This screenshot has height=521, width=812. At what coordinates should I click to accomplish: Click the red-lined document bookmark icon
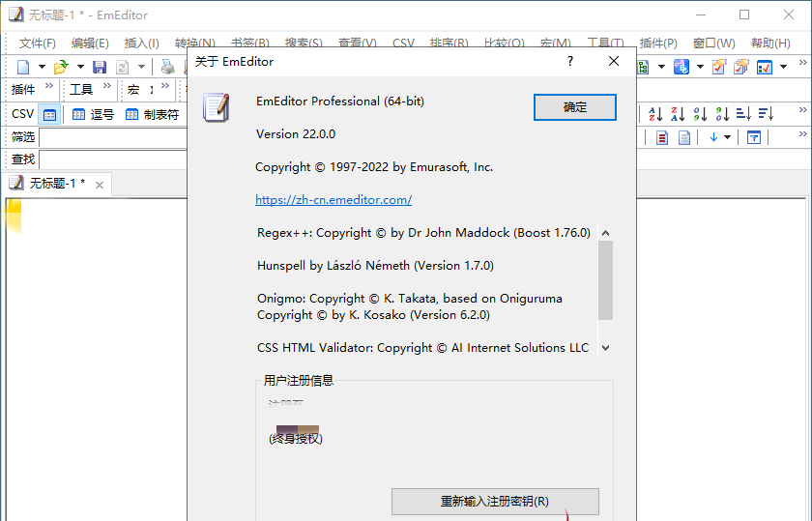(662, 138)
